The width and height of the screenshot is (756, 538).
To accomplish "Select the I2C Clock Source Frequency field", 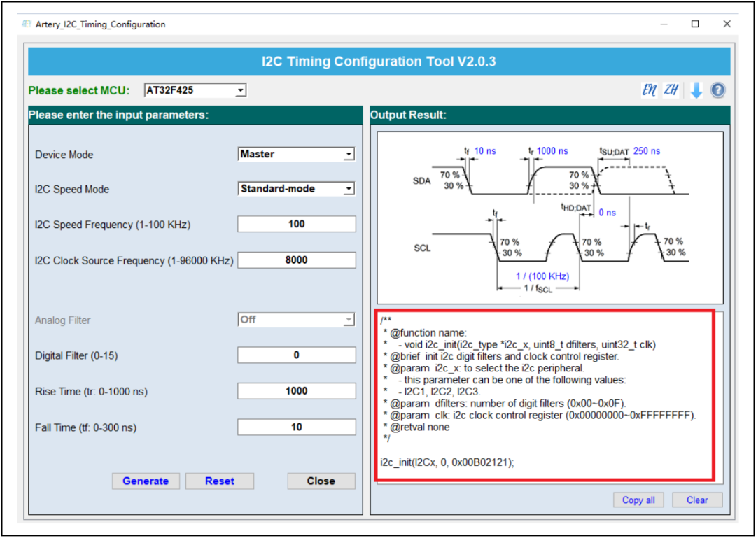I will coord(296,260).
